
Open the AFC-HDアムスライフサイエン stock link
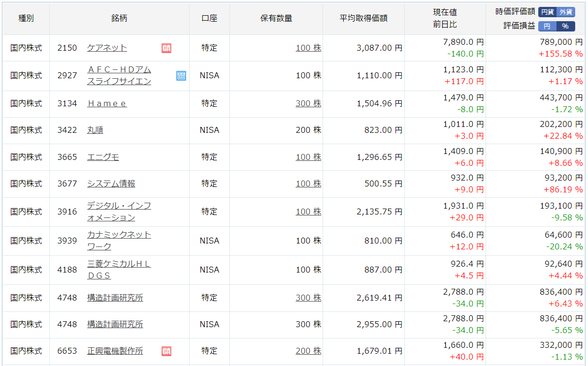[x=119, y=75]
